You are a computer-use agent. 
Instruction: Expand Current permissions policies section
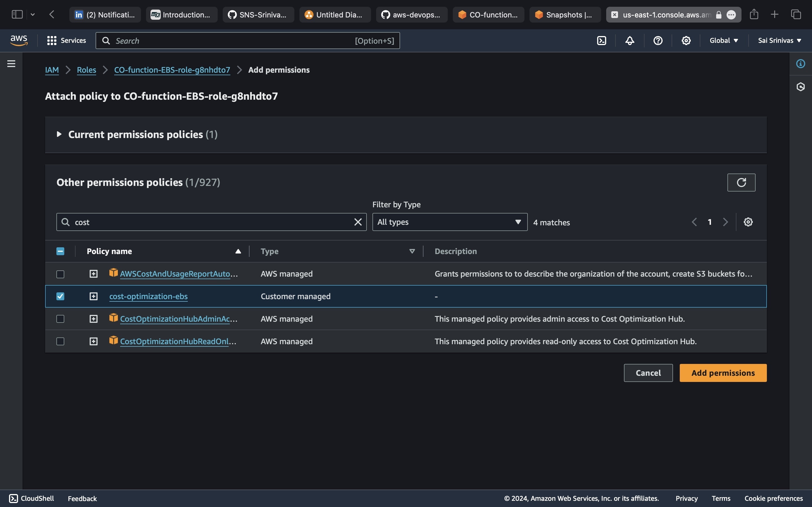pos(59,134)
